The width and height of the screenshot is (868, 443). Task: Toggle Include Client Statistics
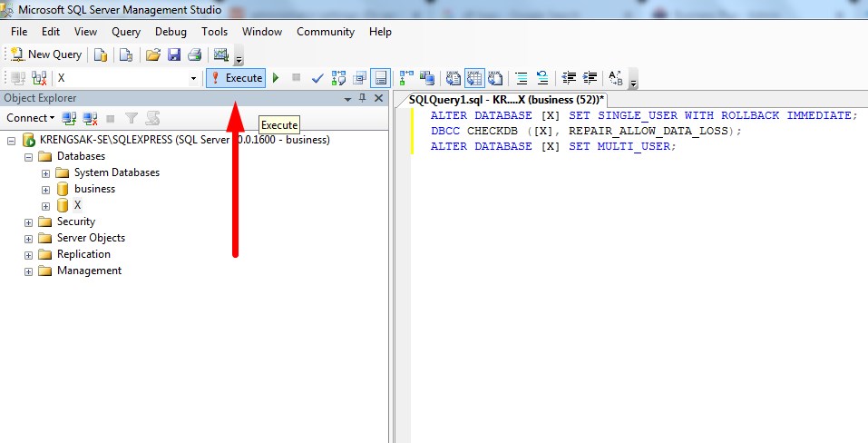427,78
